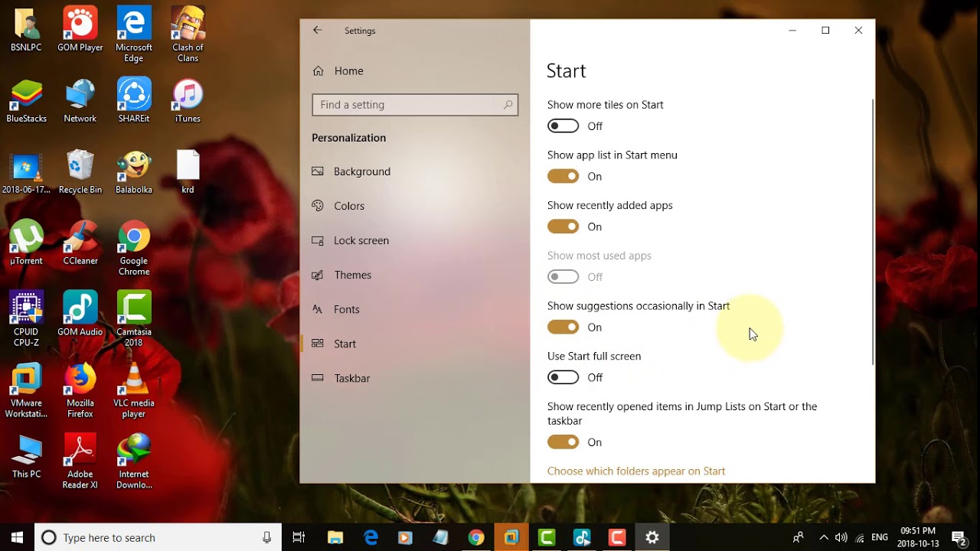Screen dimensions: 980x551
Task: Open This PC desktop icon
Action: (x=26, y=456)
